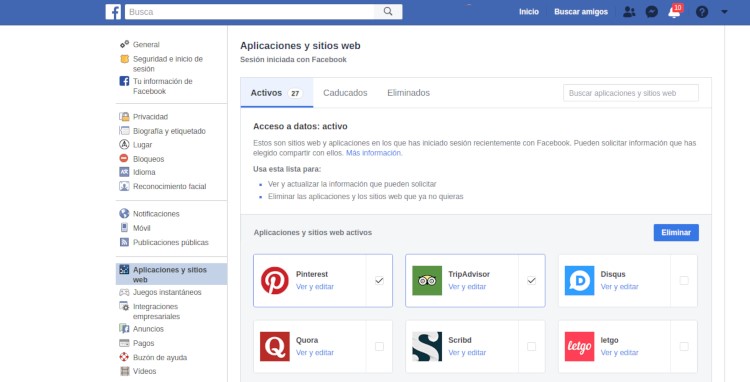Click the Facebook logo icon
This screenshot has width=750, height=382.
[113, 12]
